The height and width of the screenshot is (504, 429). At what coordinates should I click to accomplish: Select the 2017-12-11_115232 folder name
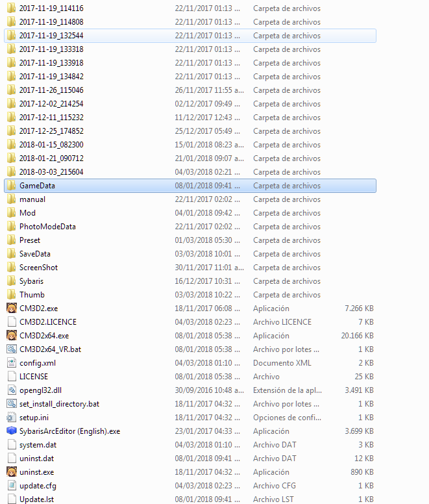(x=51, y=118)
